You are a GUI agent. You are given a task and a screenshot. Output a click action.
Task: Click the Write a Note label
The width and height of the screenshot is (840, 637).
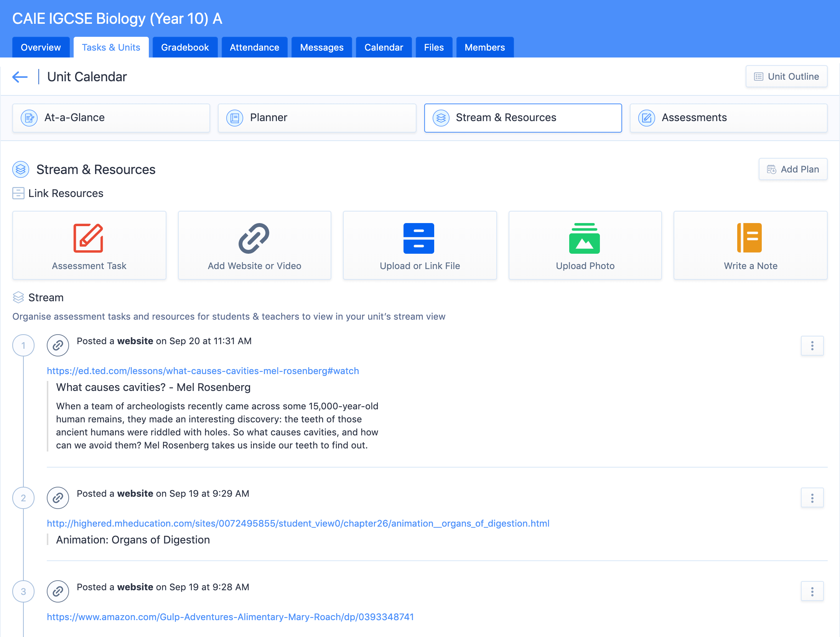coord(751,266)
